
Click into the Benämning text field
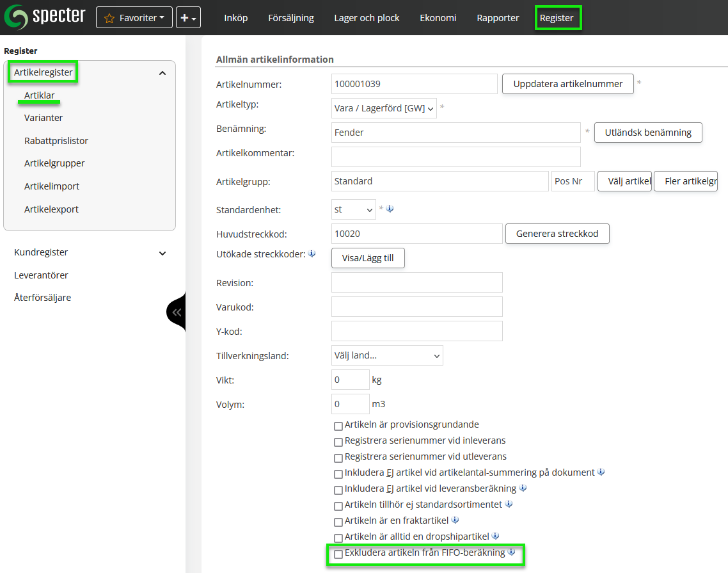(x=455, y=133)
